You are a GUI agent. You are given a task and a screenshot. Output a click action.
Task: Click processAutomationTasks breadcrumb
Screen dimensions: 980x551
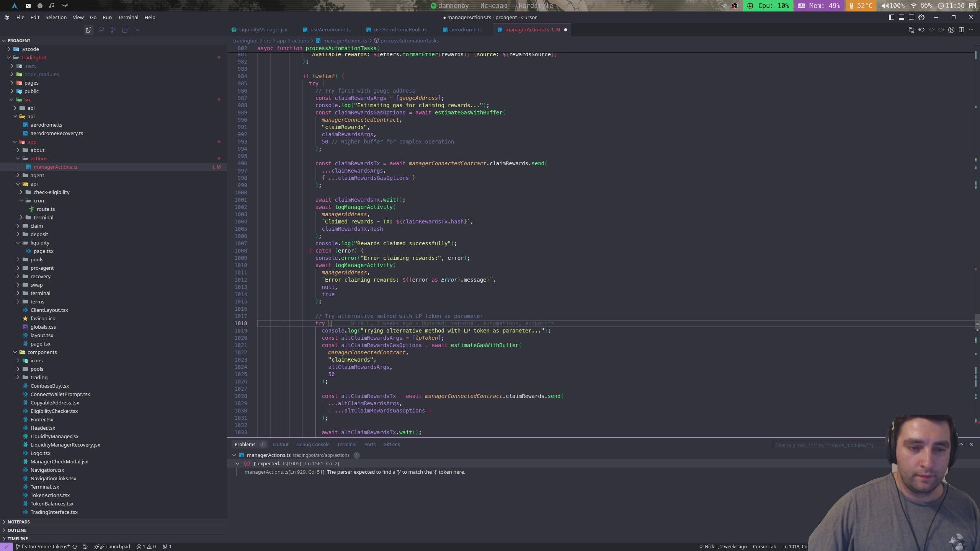[x=407, y=41]
